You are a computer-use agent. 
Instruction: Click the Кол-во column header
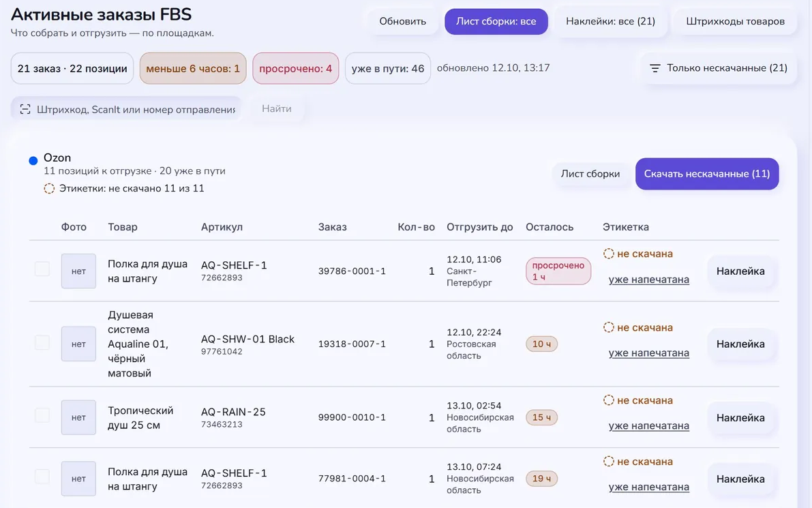(x=417, y=227)
